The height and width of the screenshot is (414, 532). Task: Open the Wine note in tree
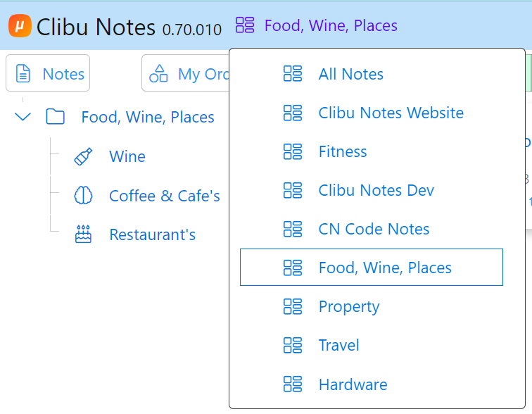pos(127,156)
